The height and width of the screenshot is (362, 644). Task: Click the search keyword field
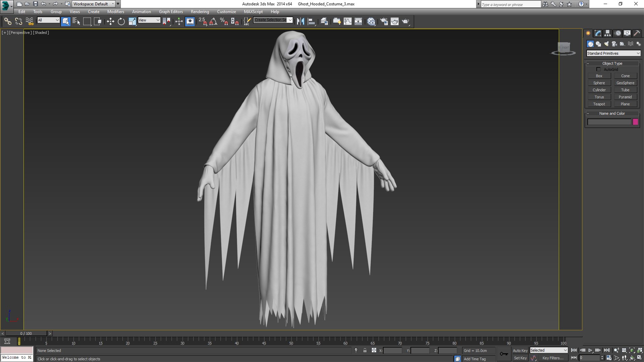click(511, 4)
